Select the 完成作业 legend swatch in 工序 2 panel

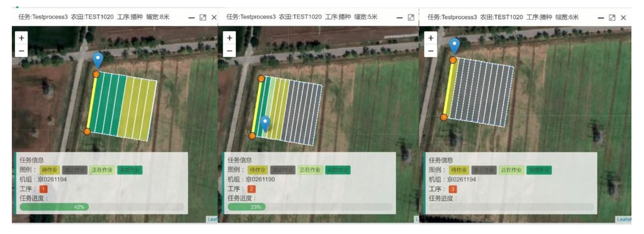click(x=338, y=170)
